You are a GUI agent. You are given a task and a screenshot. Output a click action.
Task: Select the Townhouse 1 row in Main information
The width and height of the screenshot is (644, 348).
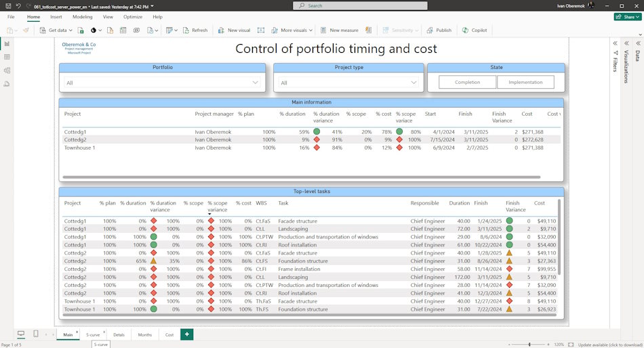(311, 148)
